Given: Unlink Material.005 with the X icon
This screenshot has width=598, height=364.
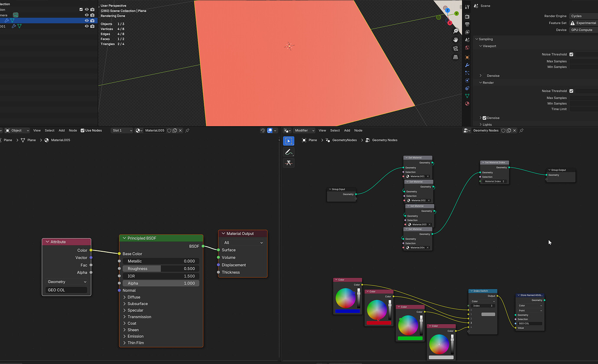Looking at the screenshot, I should point(181,130).
